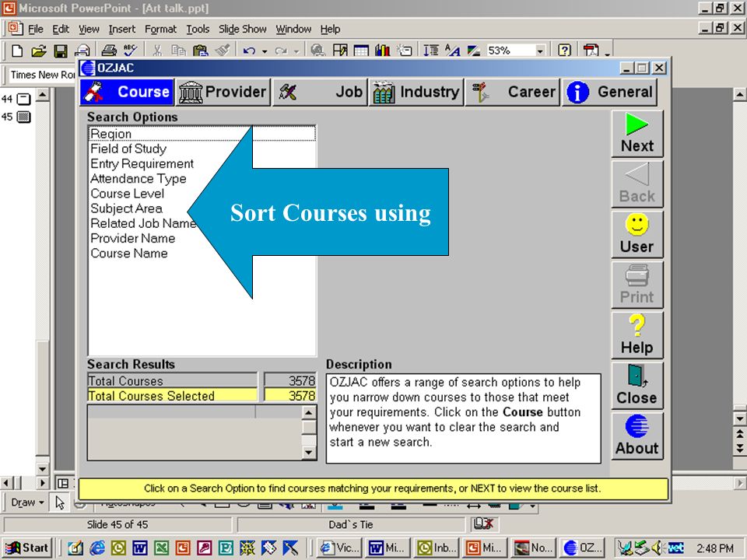Switch to the Provider tab in OZJAC
Viewport: 747px width, 560px height.
[223, 92]
